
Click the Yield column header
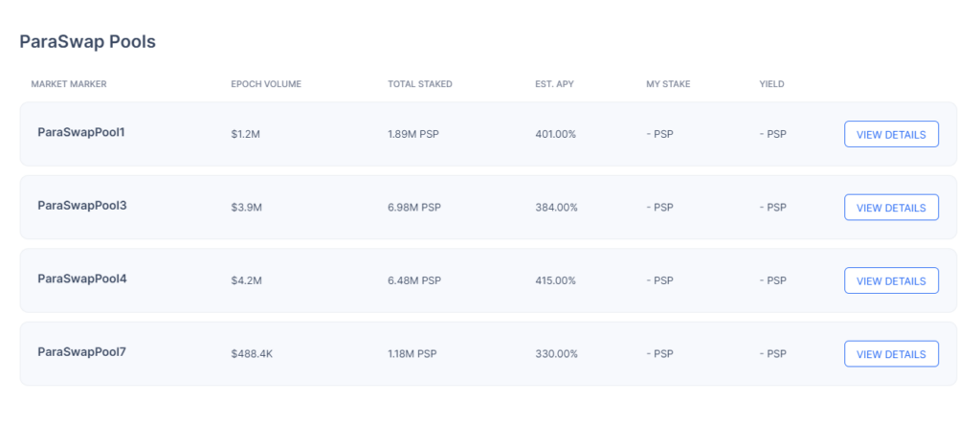click(x=772, y=84)
